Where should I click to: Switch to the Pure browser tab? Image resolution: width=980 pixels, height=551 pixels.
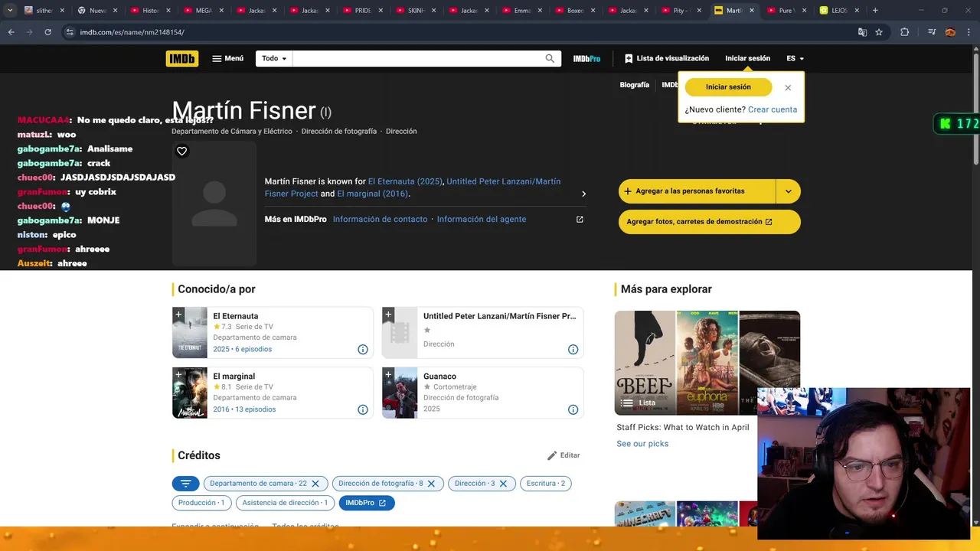point(786,11)
